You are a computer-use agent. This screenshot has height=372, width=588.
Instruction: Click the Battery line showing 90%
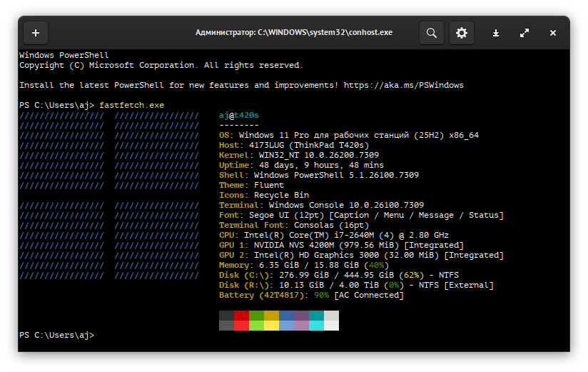click(x=311, y=295)
